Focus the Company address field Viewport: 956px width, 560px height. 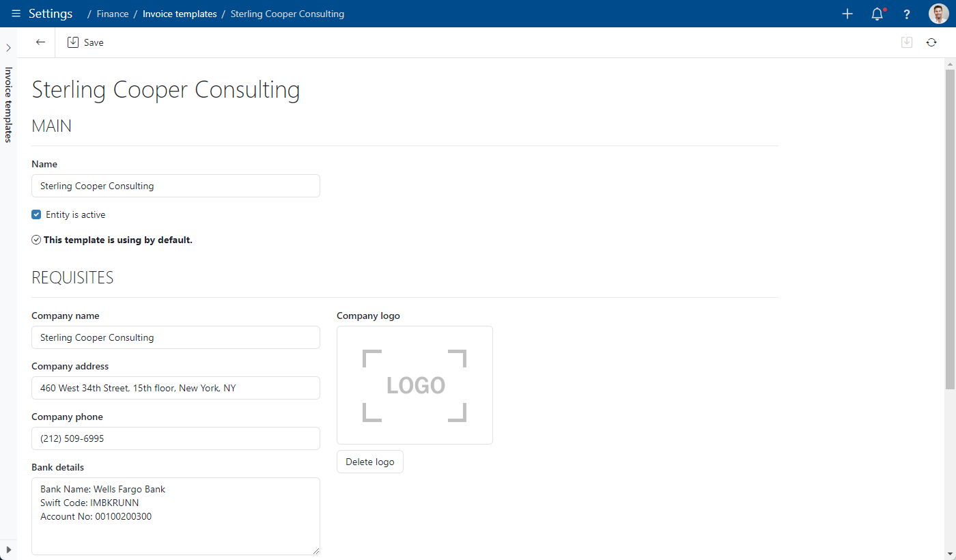click(x=175, y=388)
